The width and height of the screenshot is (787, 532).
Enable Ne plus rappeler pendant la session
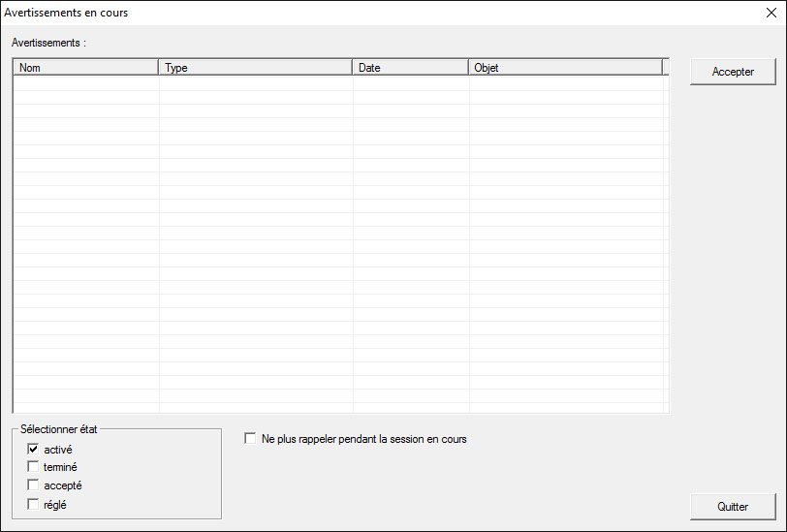click(251, 439)
